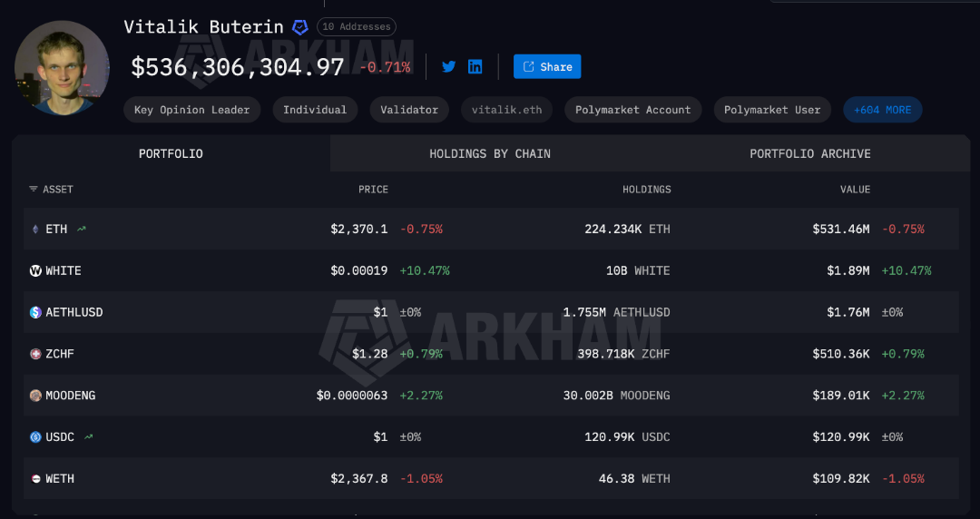Click the WETH asset name
Image resolution: width=980 pixels, height=519 pixels.
tap(60, 478)
